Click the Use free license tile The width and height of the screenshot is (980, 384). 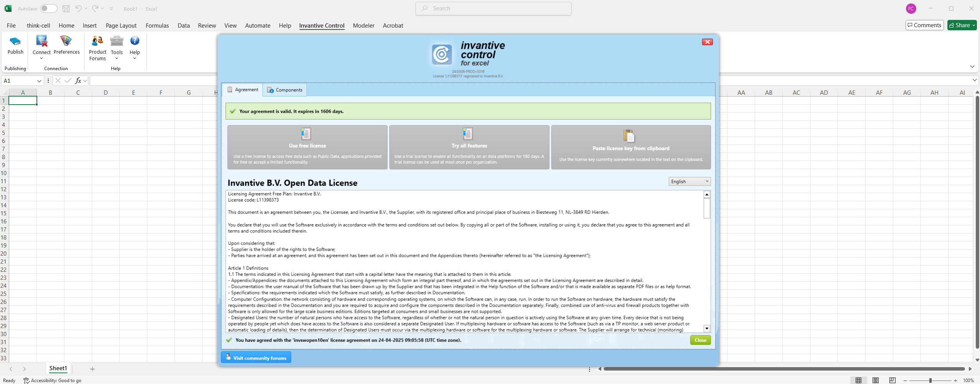coord(307,147)
